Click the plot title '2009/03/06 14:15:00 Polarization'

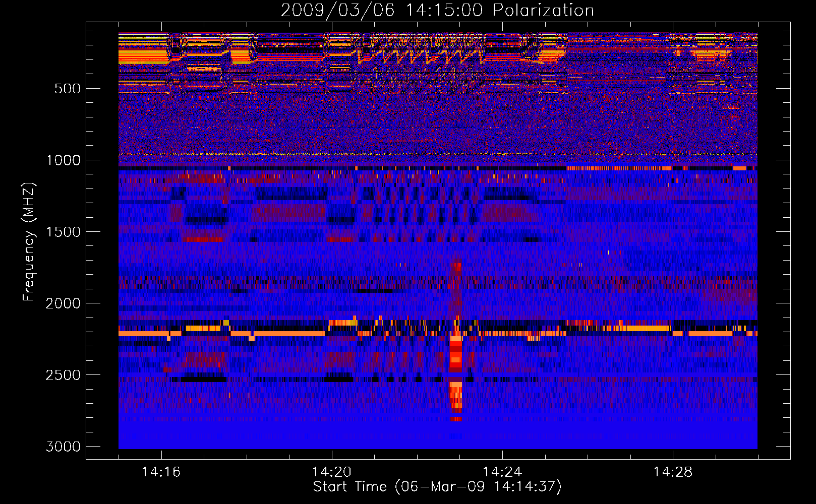437,10
